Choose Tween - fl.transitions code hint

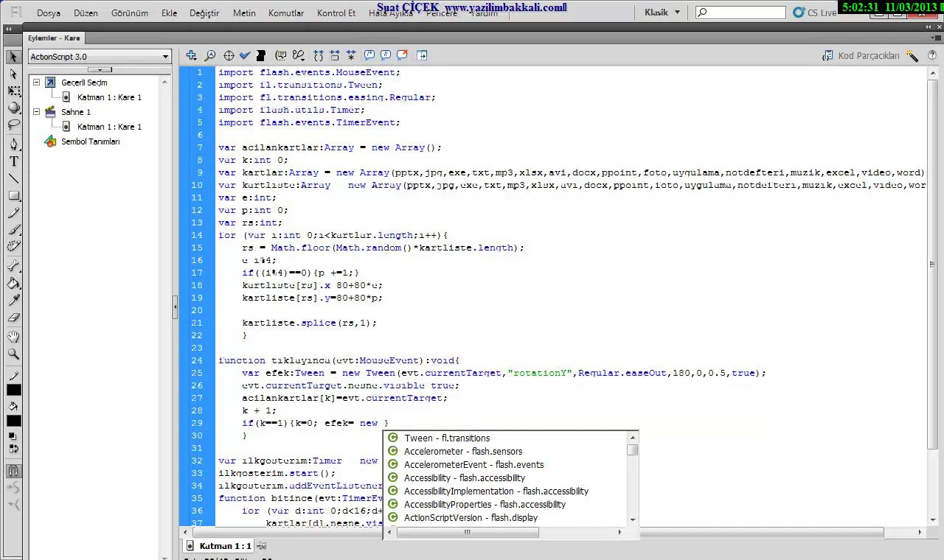point(447,438)
